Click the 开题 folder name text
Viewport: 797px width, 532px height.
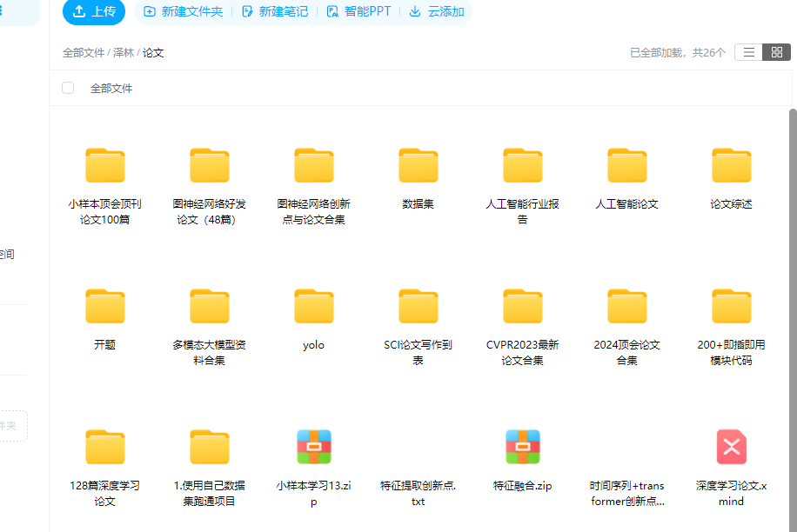coord(104,345)
